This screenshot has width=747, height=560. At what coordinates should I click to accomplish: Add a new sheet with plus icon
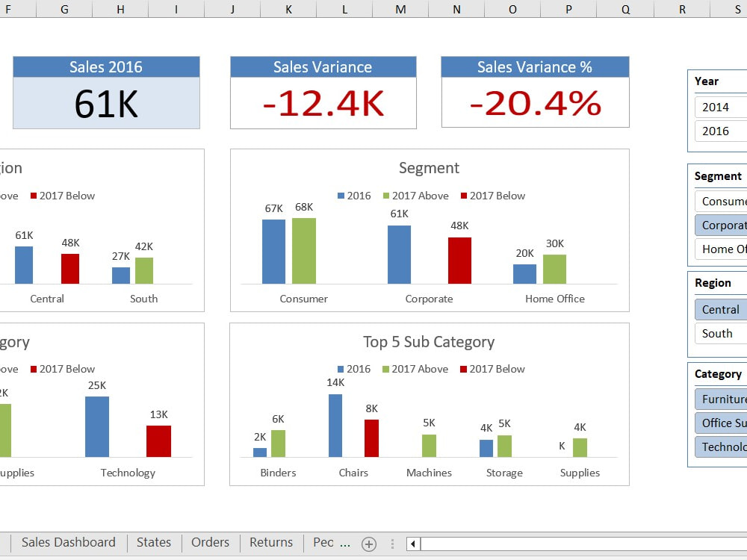pos(369,544)
